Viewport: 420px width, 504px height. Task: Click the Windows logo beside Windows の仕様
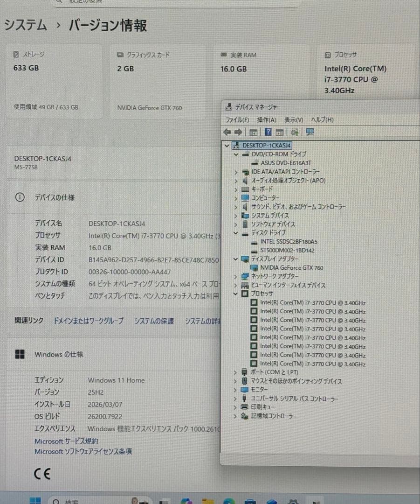coord(20,354)
